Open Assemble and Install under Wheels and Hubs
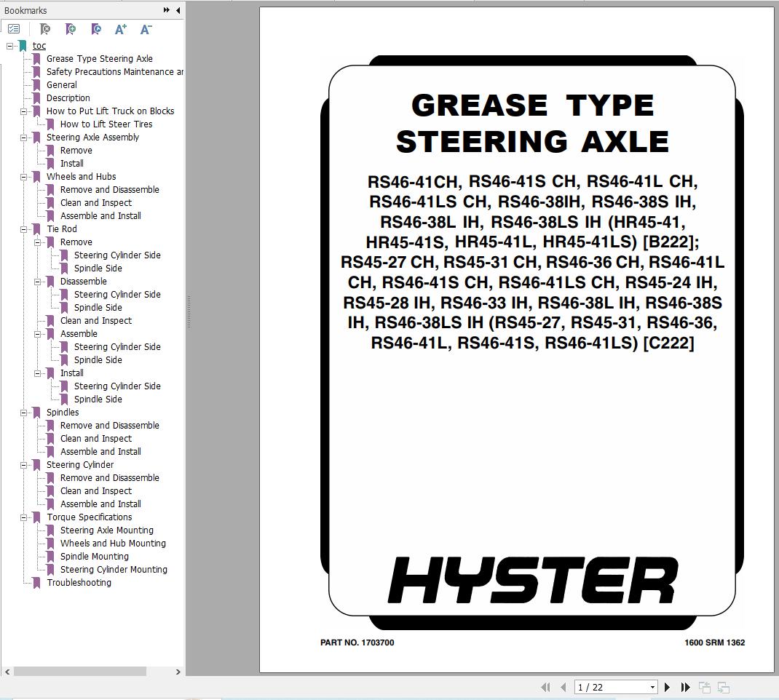This screenshot has height=700, width=779. click(100, 216)
